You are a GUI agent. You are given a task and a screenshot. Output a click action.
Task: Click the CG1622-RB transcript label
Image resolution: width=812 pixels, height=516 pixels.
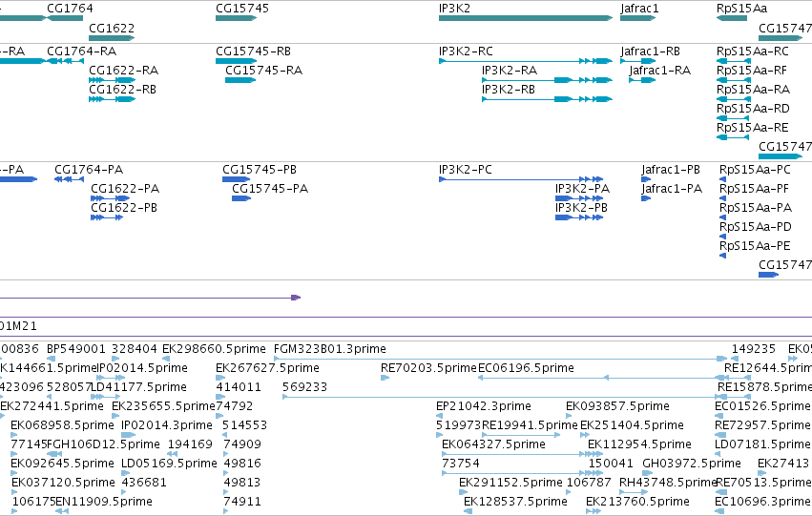(123, 90)
